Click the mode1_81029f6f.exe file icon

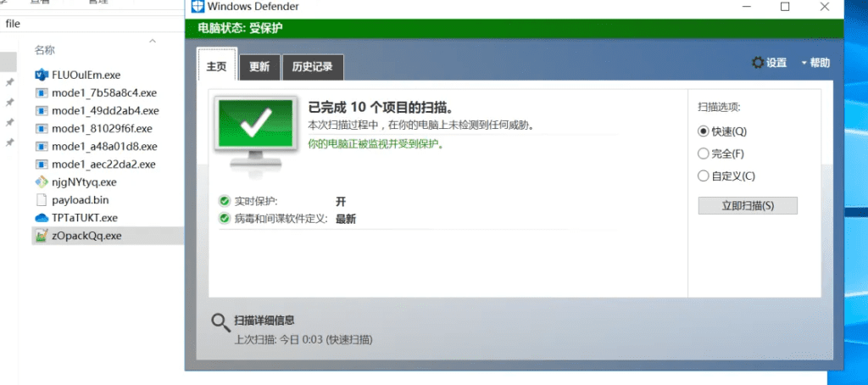[x=42, y=129]
